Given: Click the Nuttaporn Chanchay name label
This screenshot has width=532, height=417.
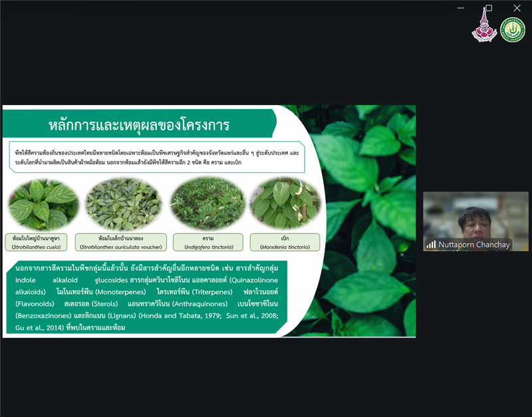Looking at the screenshot, I should click(x=474, y=245).
